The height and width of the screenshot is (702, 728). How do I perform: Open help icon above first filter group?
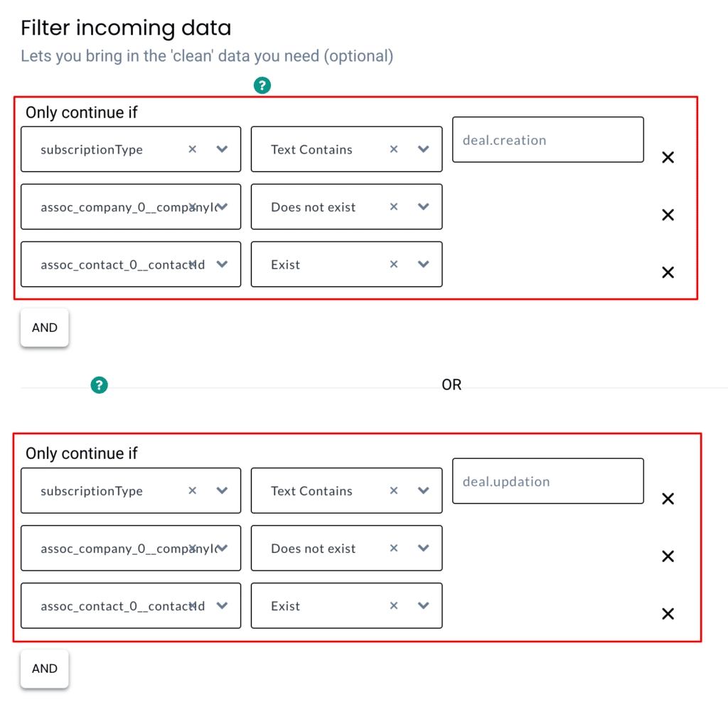pyautogui.click(x=262, y=85)
